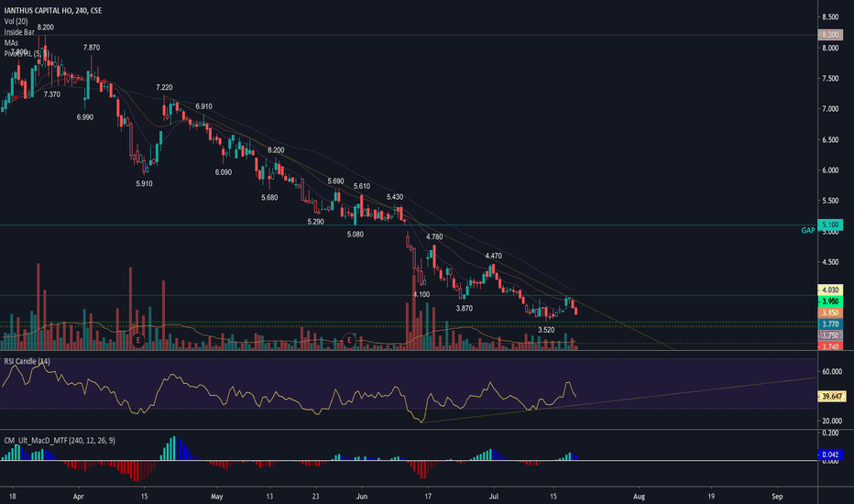Click the 0.200 level on the MACD scale
The height and width of the screenshot is (504, 854).
830,433
